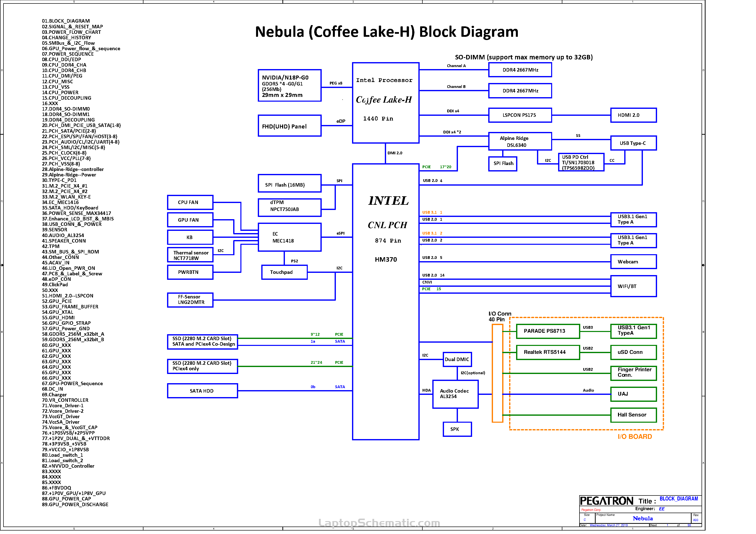756x534 pixels.
Task: Click the DMI 2.0 link label
Action: (x=395, y=153)
